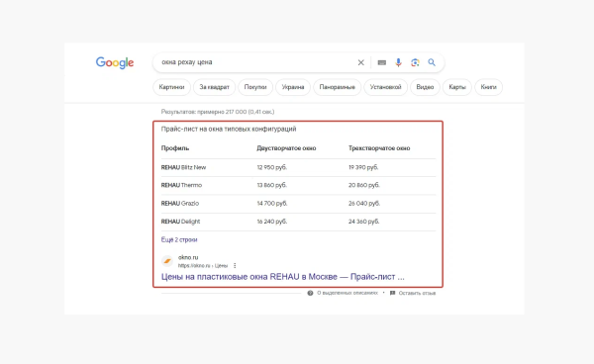
Task: Open the "Цены на пластиковые окна REHAU" result link
Action: tap(282, 277)
